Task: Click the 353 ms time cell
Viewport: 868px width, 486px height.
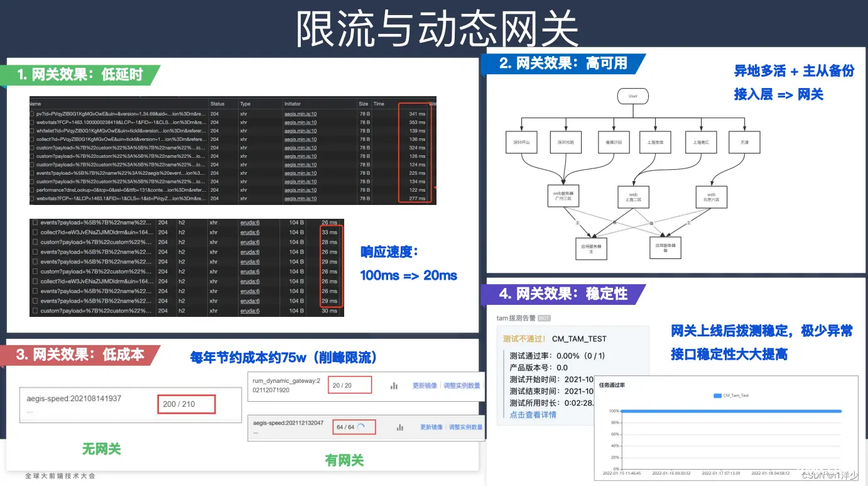Action: 417,122
